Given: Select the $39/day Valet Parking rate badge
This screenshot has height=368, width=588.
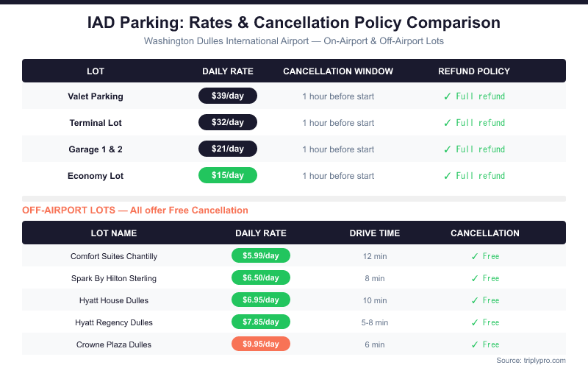Looking at the screenshot, I should pos(228,96).
